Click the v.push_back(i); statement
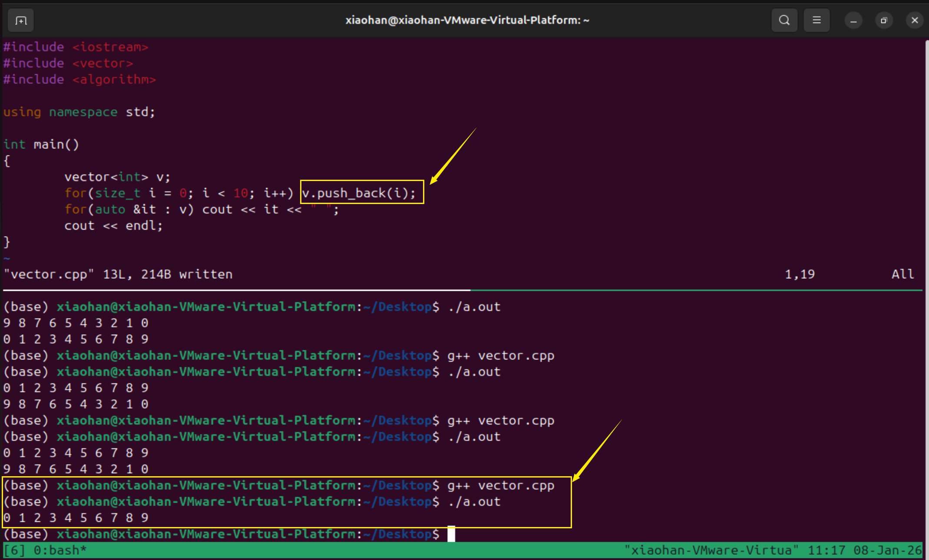Screen dimensions: 929x560 point(359,193)
